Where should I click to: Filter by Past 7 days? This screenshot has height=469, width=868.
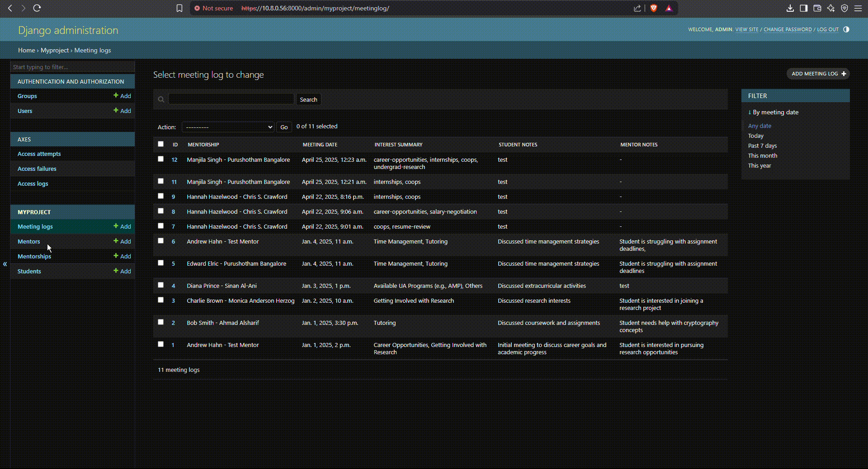pos(762,145)
